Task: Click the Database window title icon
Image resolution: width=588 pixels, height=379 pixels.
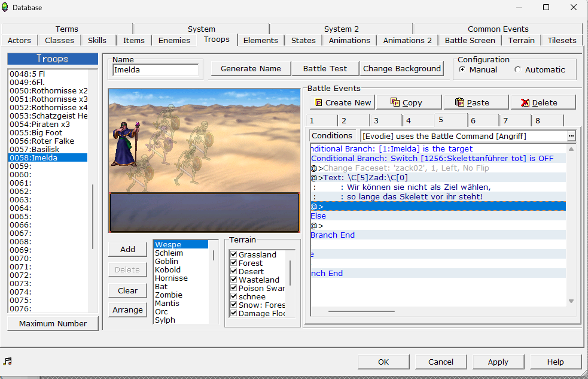Action: 6,8
